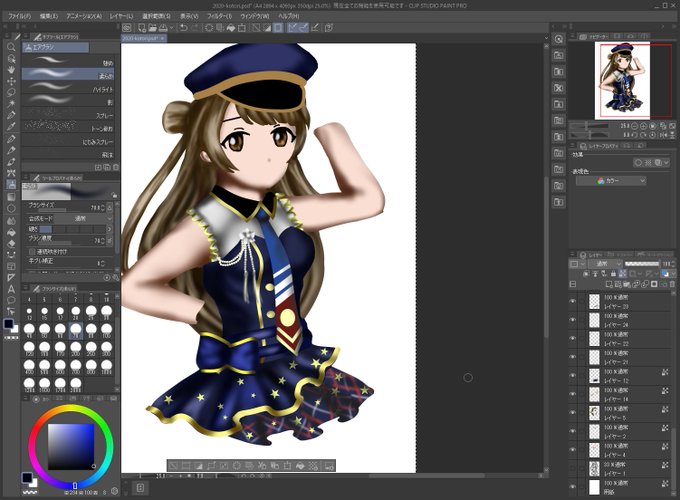Click the Fill icon in command bar
680x500 pixels.
tap(231, 28)
